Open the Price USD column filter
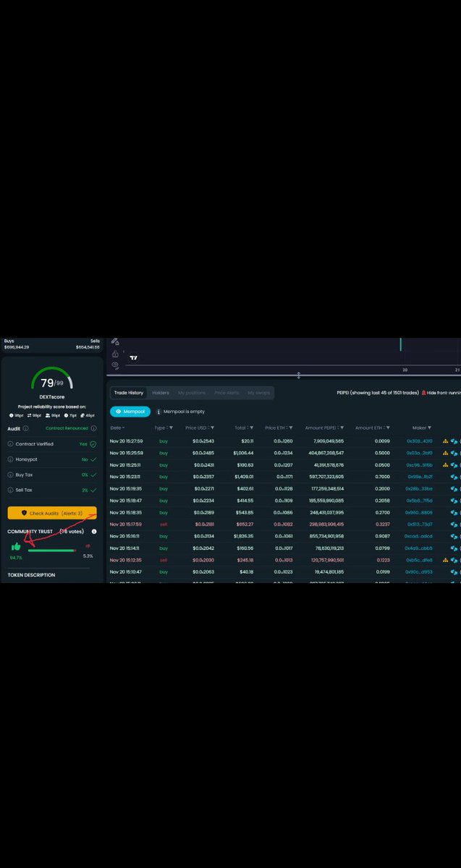 click(x=212, y=428)
